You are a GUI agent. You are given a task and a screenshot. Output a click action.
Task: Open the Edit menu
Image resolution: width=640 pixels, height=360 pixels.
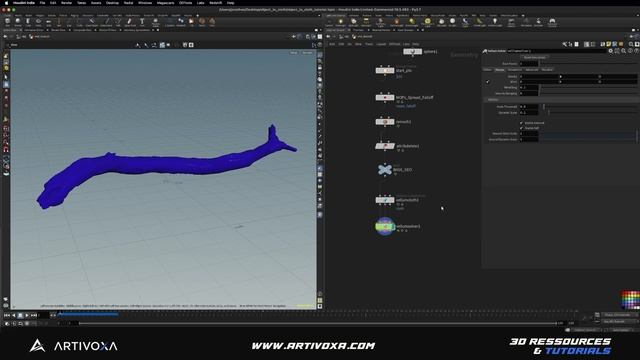pyautogui.click(x=53, y=3)
